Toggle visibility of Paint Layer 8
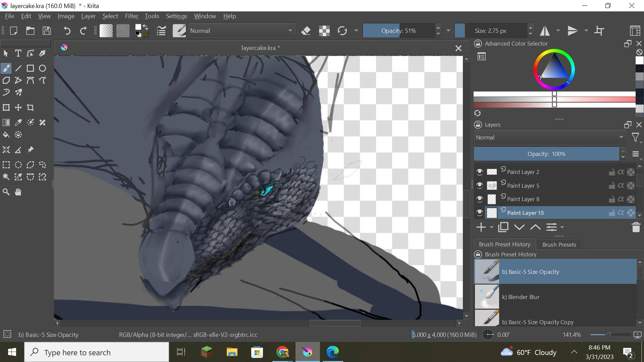The width and height of the screenshot is (644, 362). tap(480, 199)
